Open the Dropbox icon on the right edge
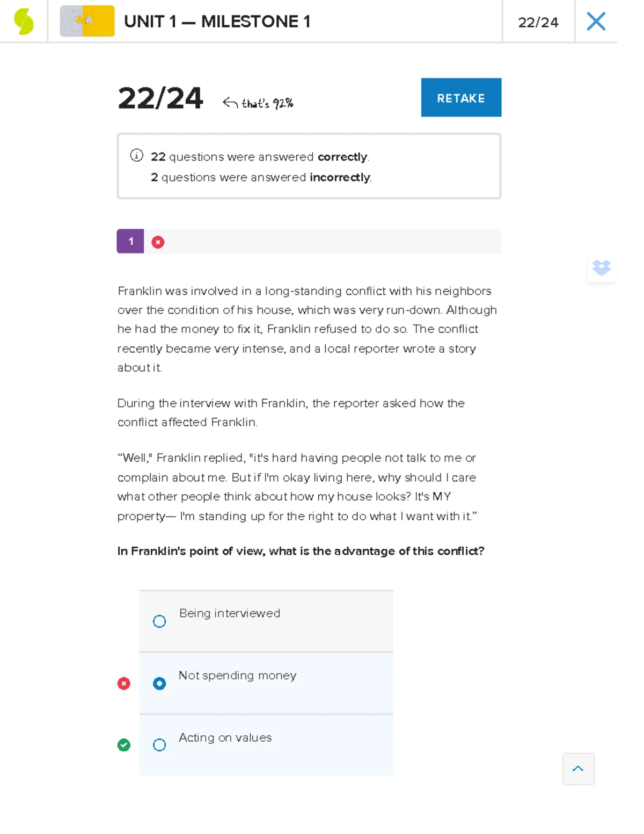 coord(602,267)
